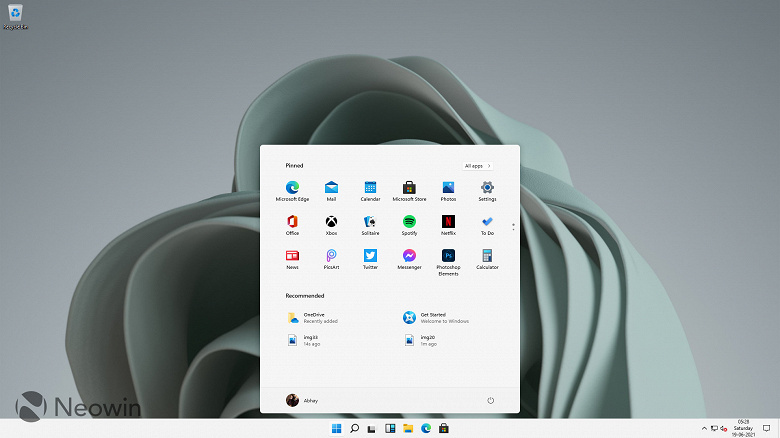Open Microsoft Edge from pinned apps
The width and height of the screenshot is (780, 438).
coord(292,188)
